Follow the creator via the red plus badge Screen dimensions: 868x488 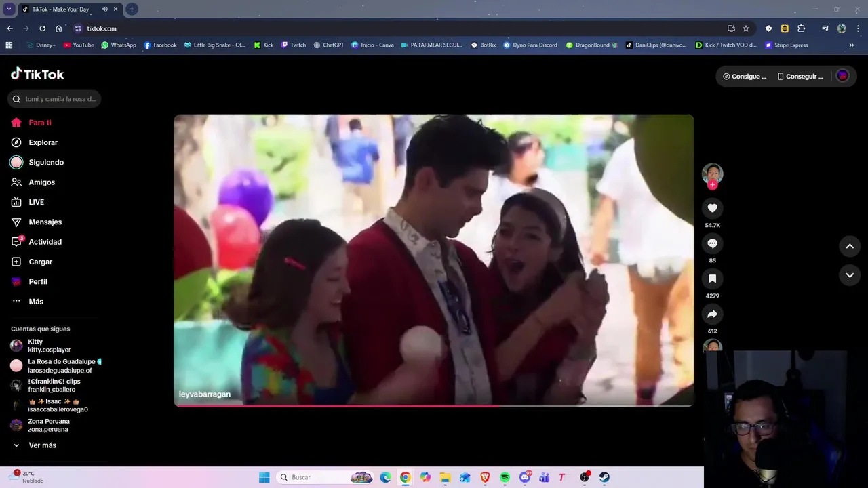[712, 185]
